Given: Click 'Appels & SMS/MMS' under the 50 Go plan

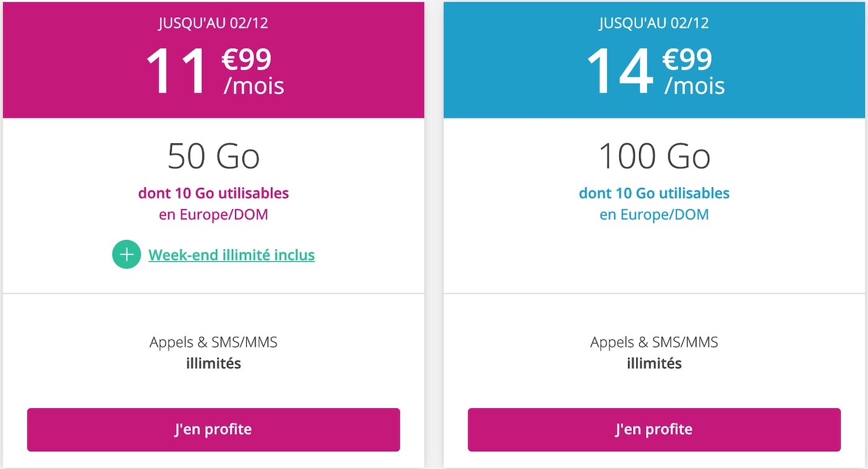Looking at the screenshot, I should (x=213, y=342).
